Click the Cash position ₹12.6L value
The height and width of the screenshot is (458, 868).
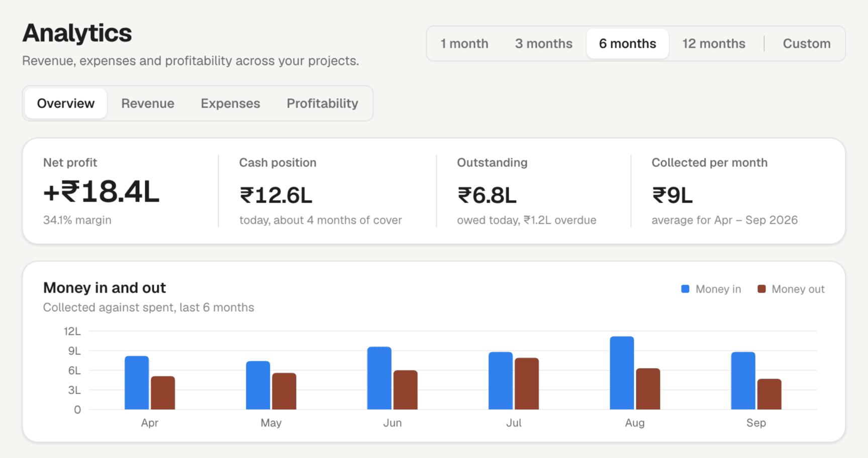[275, 196]
